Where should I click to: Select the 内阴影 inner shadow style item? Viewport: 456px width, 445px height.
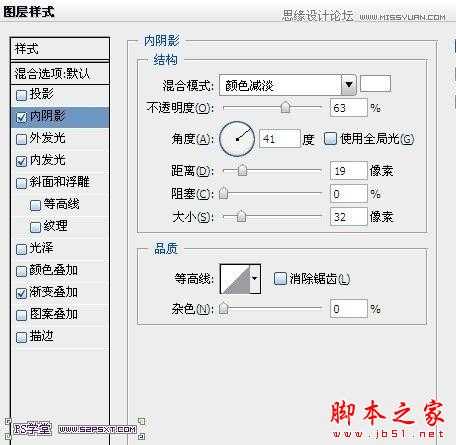tap(60, 117)
